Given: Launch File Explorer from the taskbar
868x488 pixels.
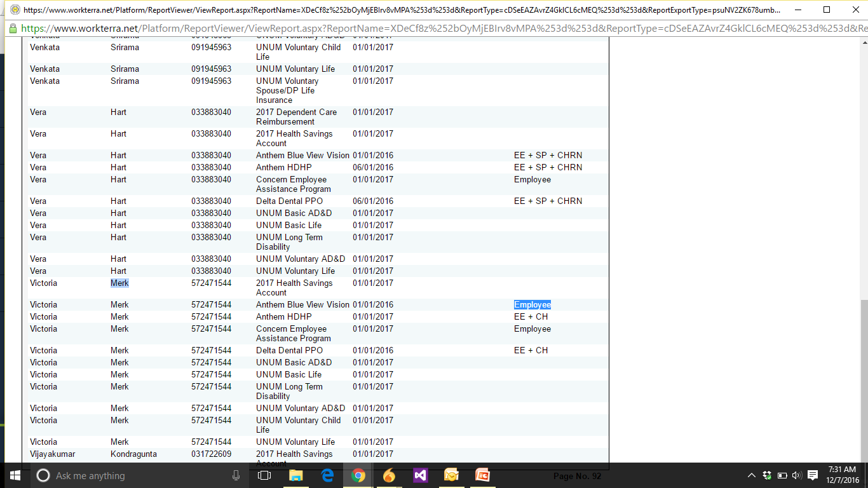Looking at the screenshot, I should click(295, 475).
